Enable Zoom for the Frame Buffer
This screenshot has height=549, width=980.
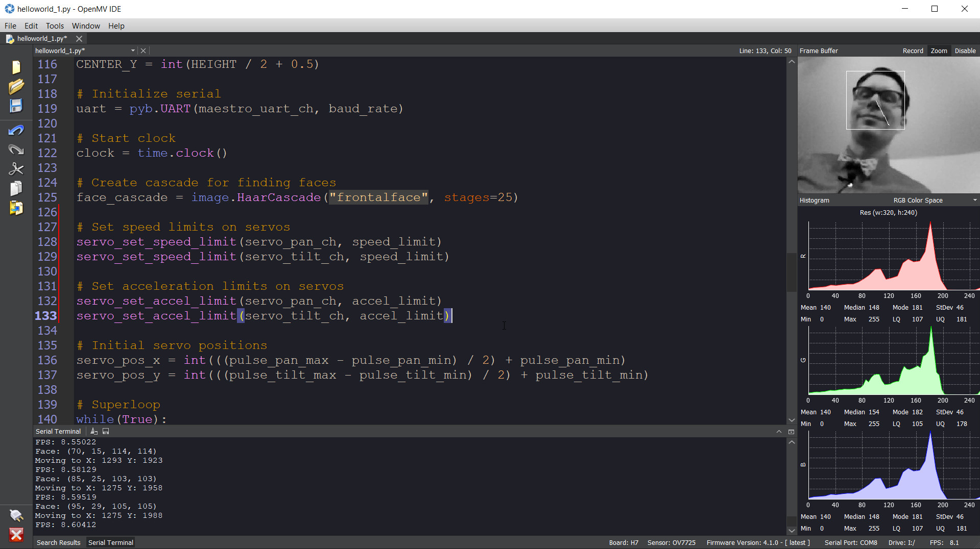click(939, 51)
